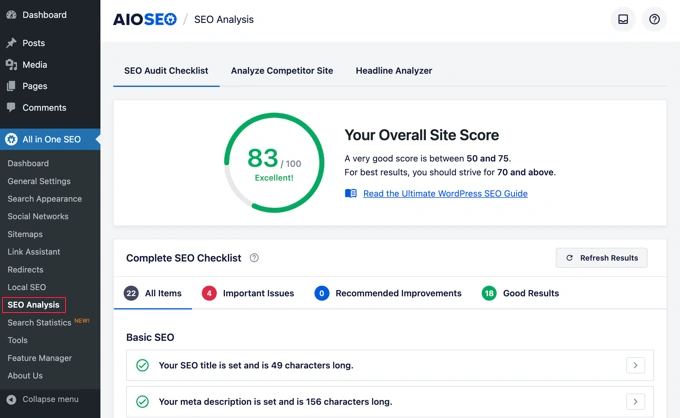The image size is (680, 418).
Task: Click the help icon beside Complete SEO Checklist
Action: (x=254, y=258)
